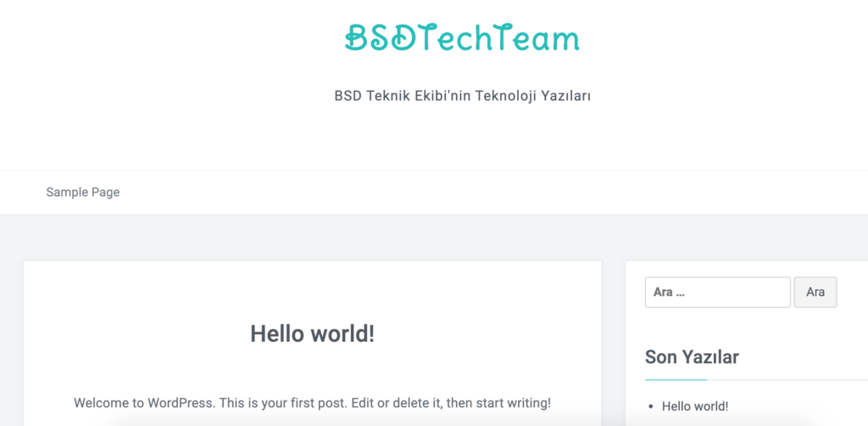Screen dimensions: 868x426
Task: Click the Son Yazılar widget heading
Action: tap(692, 357)
